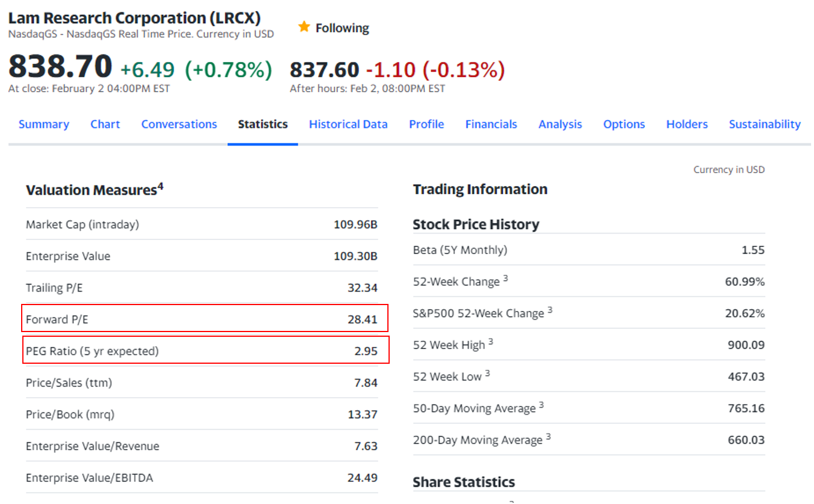Click the 52 week high value 900.09
Screen dimensions: 814x504
[747, 345]
